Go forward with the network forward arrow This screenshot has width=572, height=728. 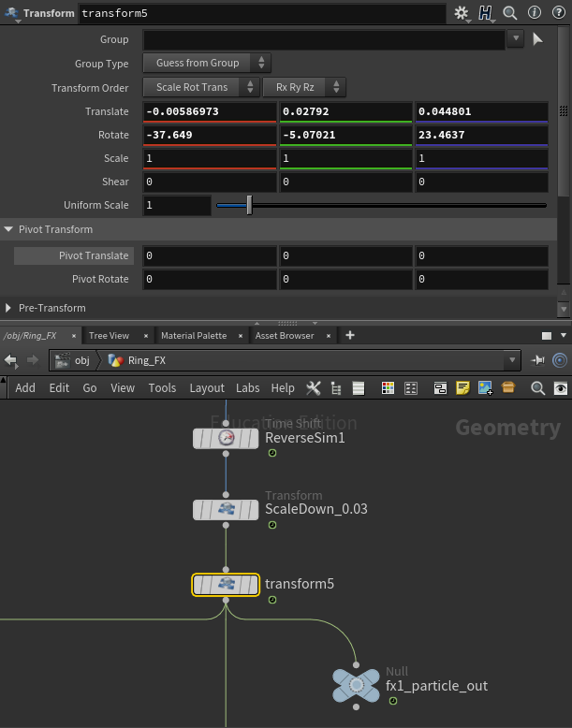[33, 360]
